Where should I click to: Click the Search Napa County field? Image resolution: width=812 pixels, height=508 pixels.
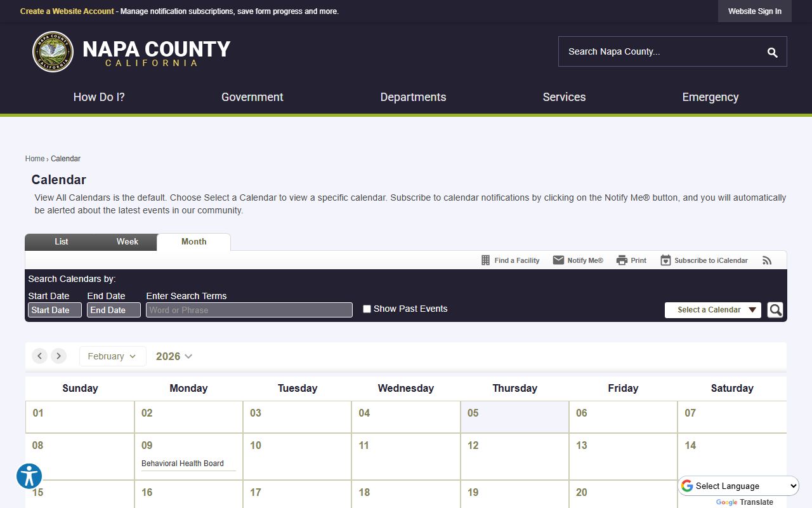point(660,52)
